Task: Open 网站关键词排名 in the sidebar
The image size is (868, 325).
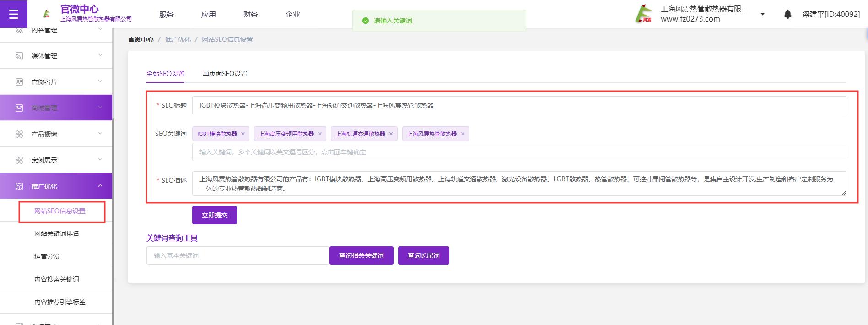Action: coord(57,233)
